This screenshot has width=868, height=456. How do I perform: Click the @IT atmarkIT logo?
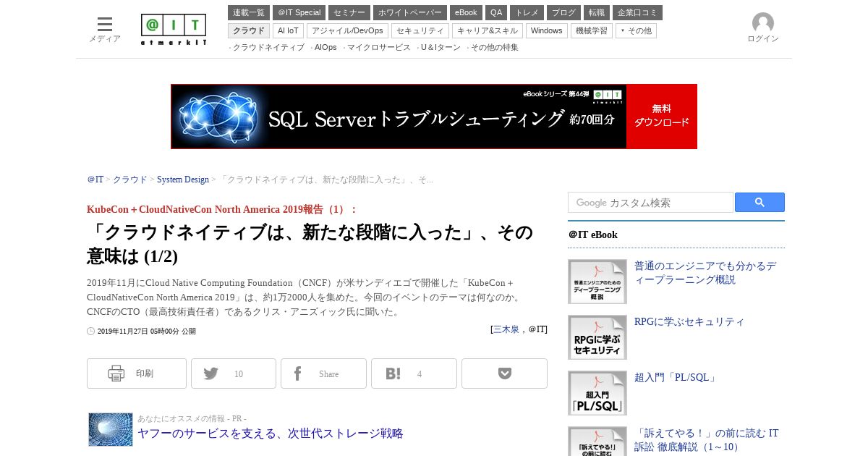coord(174,30)
